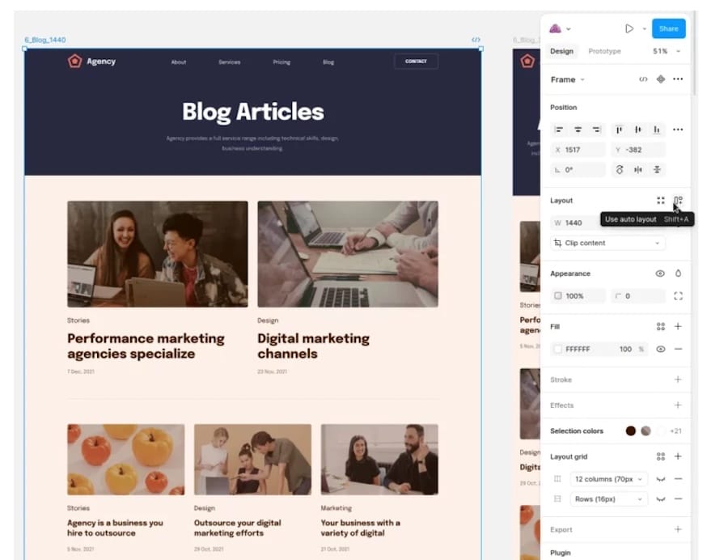Apply auto layout with the auto layout icon
The height and width of the screenshot is (560, 728).
(x=678, y=200)
